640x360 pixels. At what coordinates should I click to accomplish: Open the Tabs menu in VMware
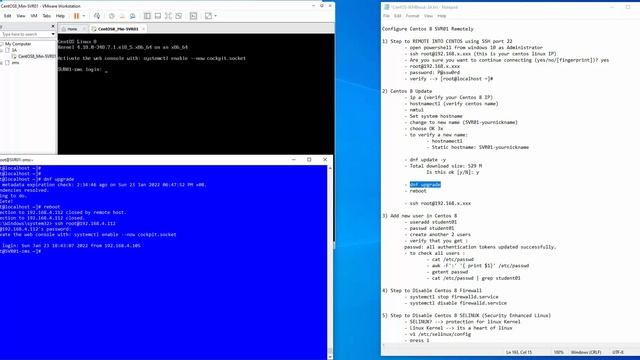pyautogui.click(x=47, y=16)
